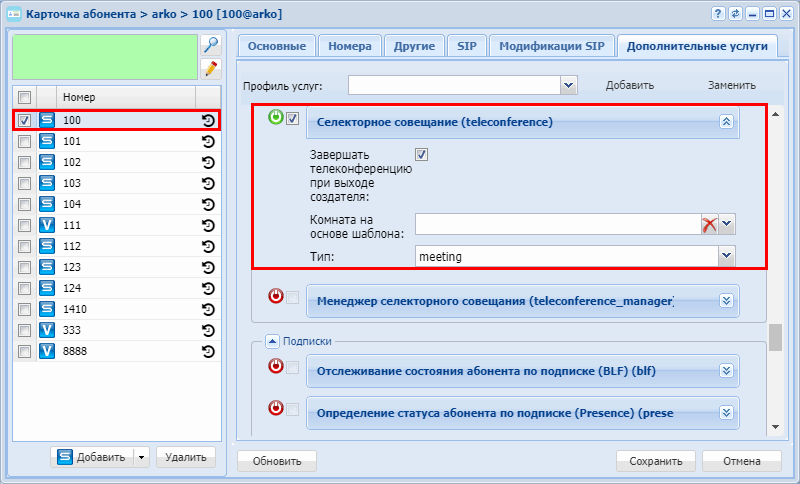Click history icon for number 333

(208, 330)
